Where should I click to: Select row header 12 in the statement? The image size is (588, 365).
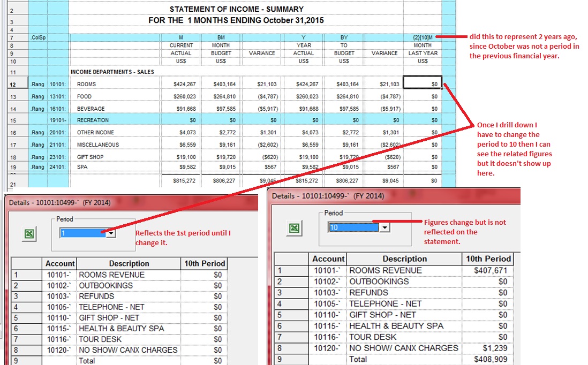pyautogui.click(x=13, y=84)
